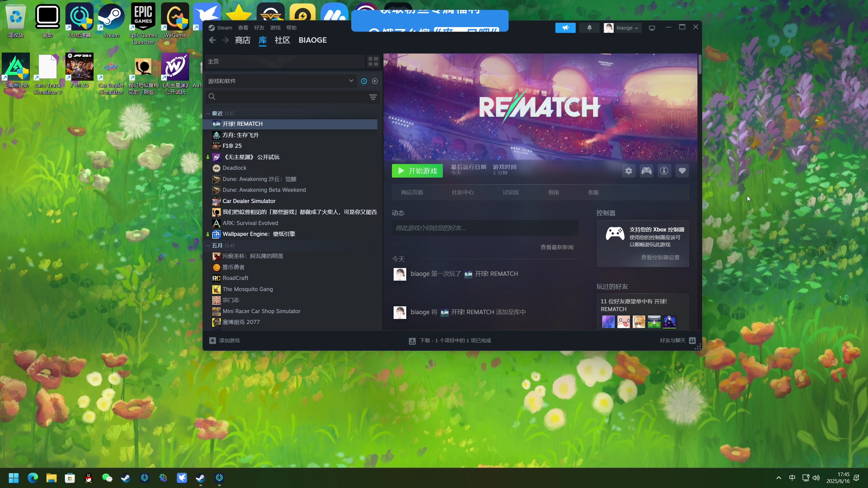Image resolution: width=868 pixels, height=488 pixels.
Task: Go forward with Steam's forward arrow
Action: click(226, 40)
